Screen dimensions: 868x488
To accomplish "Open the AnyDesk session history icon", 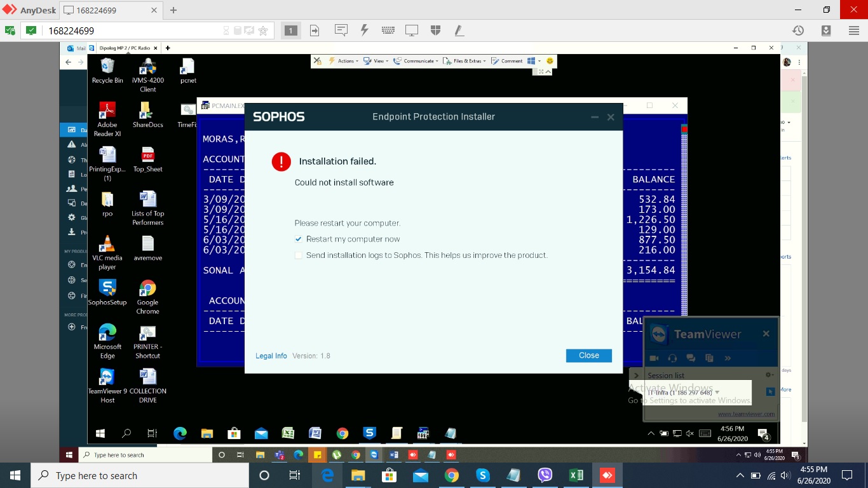I will tap(798, 30).
